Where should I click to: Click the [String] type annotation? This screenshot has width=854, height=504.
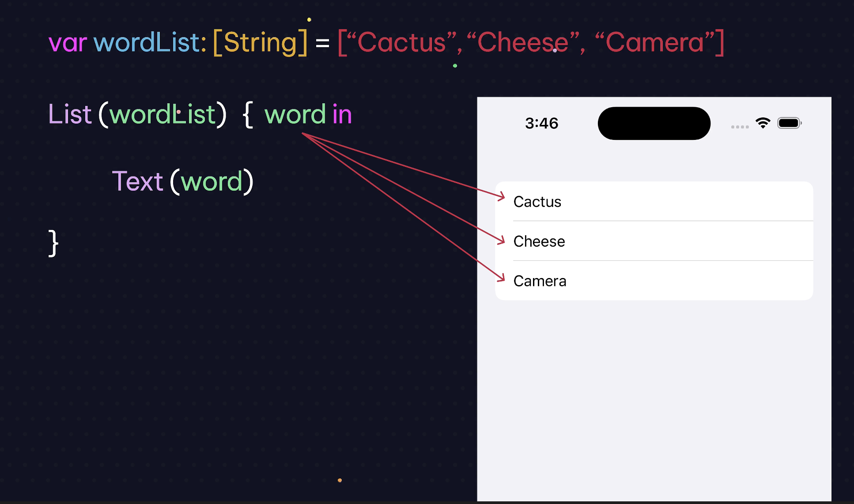[260, 42]
